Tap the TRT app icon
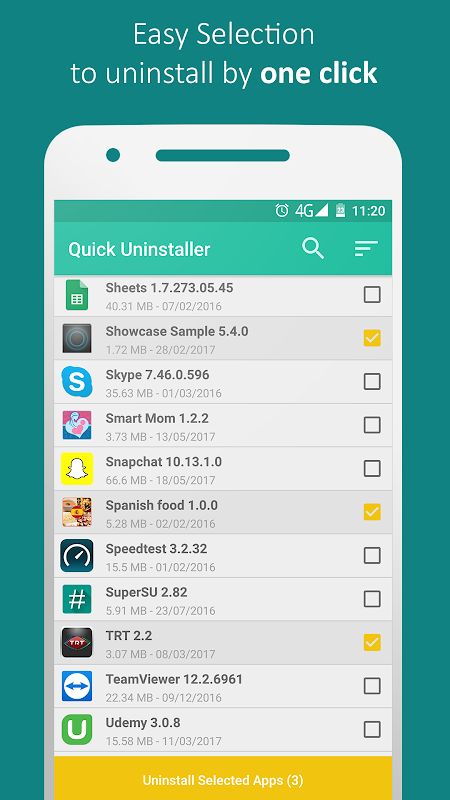Image resolution: width=450 pixels, height=800 pixels. pos(77,642)
